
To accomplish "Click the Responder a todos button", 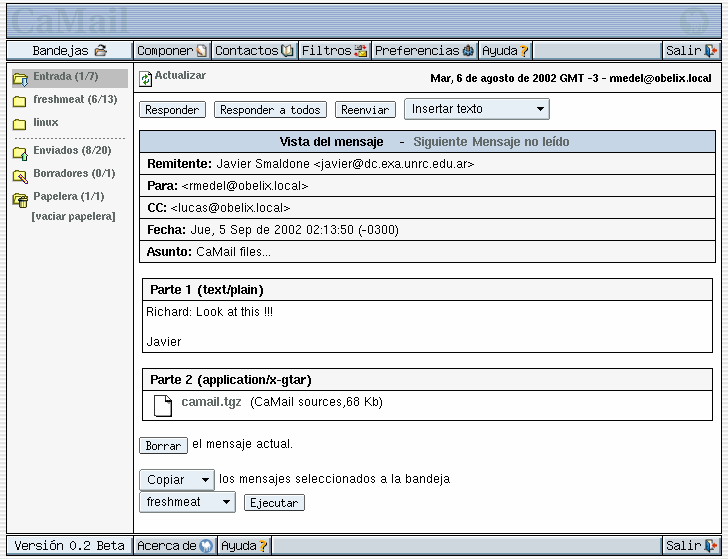I will click(270, 110).
